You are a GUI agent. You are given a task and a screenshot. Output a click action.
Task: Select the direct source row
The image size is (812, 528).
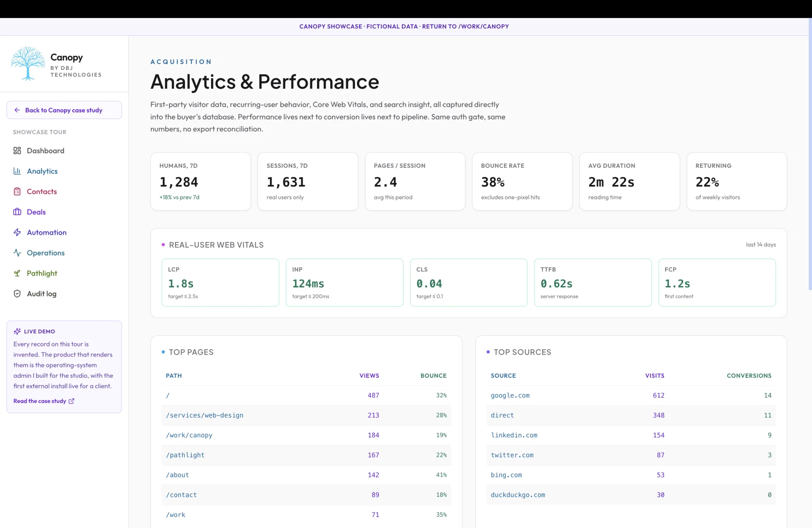(631, 415)
